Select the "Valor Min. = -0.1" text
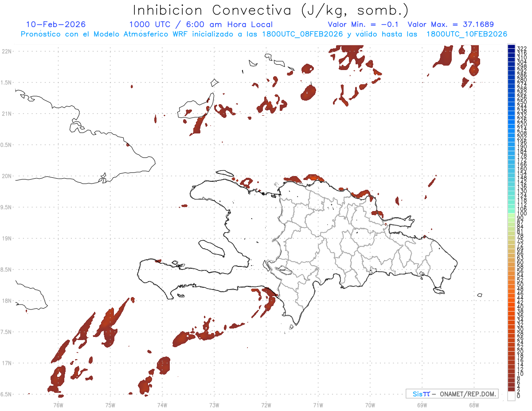The width and height of the screenshot is (532, 411). [364, 24]
